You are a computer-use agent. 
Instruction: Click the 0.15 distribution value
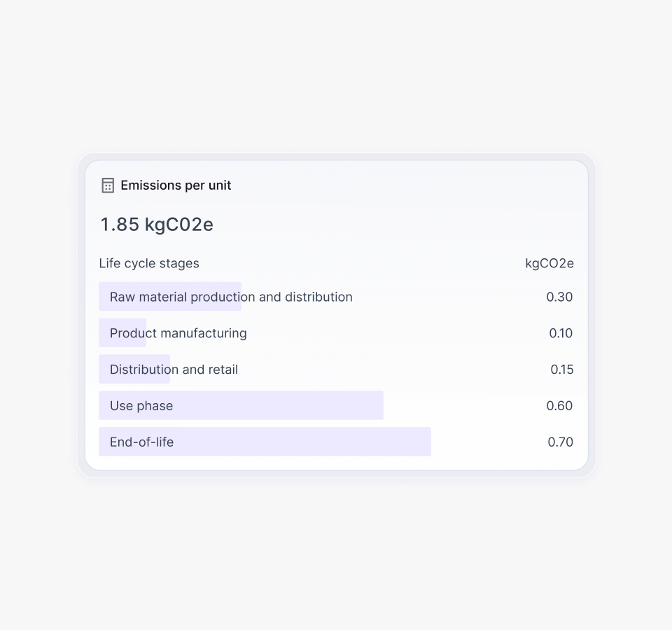561,370
